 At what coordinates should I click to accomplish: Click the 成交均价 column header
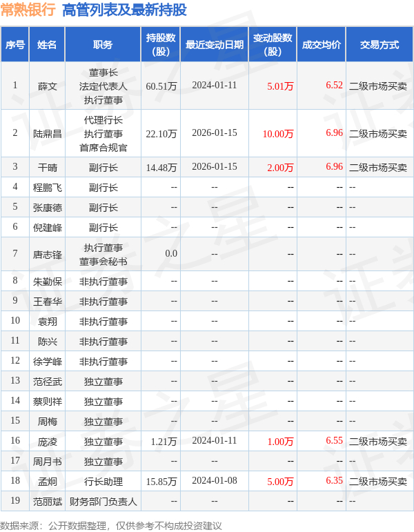(322, 44)
